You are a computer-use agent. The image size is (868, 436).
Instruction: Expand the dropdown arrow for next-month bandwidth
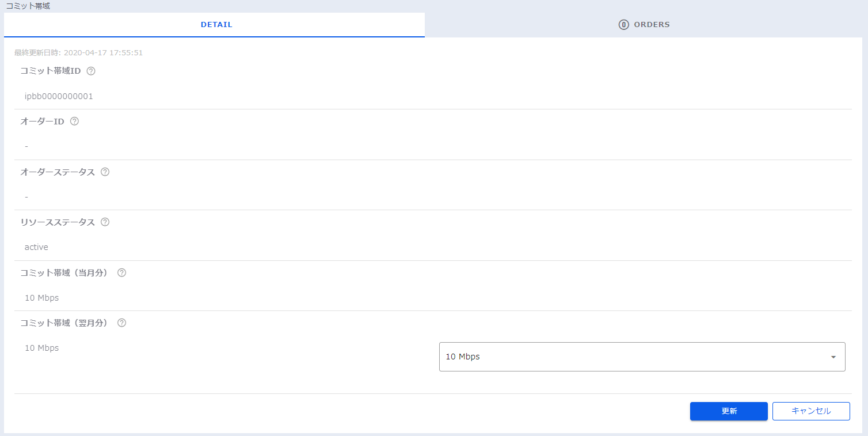click(833, 357)
